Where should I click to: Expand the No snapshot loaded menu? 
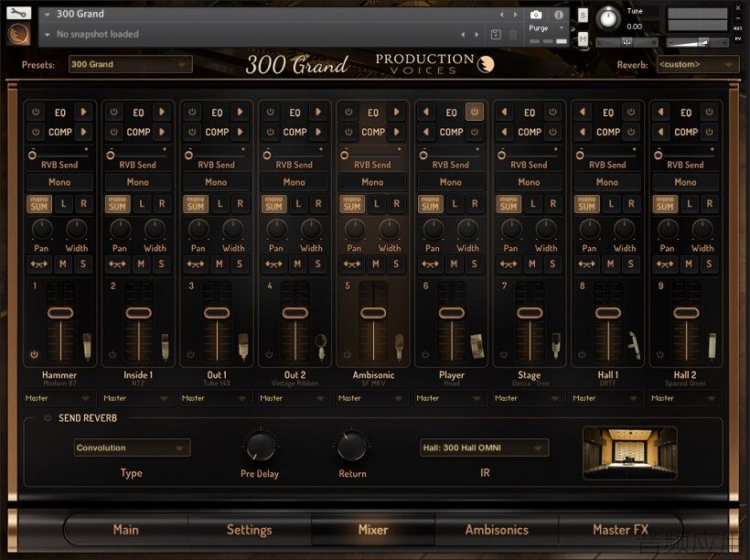pos(48,35)
